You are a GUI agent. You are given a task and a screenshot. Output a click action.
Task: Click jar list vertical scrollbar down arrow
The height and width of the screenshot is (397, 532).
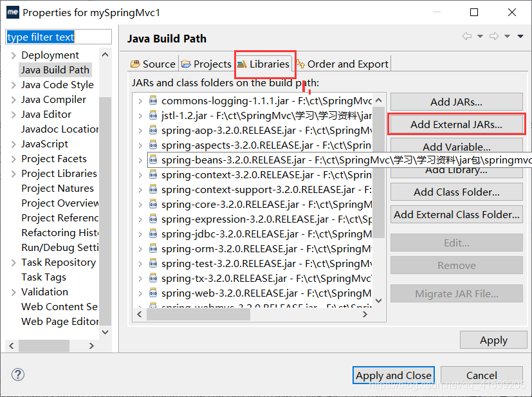click(x=379, y=300)
